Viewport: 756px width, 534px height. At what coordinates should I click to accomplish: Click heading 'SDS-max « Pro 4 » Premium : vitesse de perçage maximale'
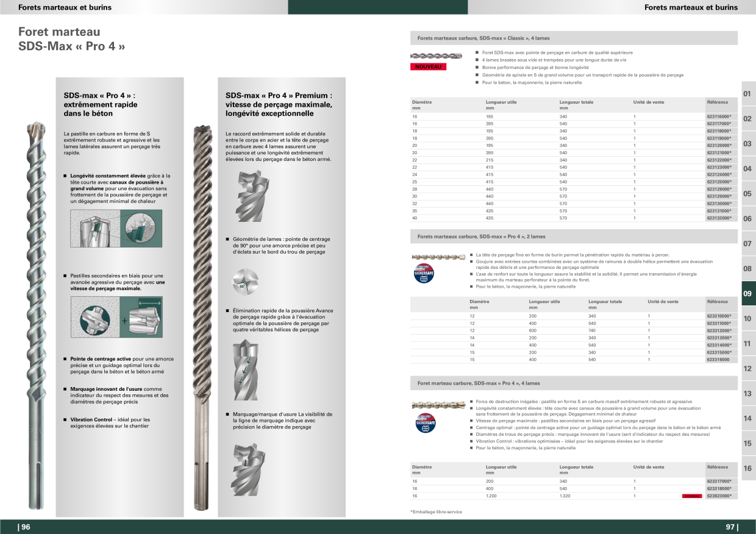pyautogui.click(x=279, y=104)
